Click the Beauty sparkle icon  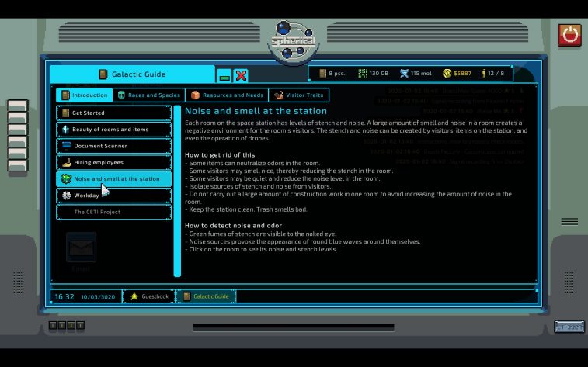click(65, 130)
